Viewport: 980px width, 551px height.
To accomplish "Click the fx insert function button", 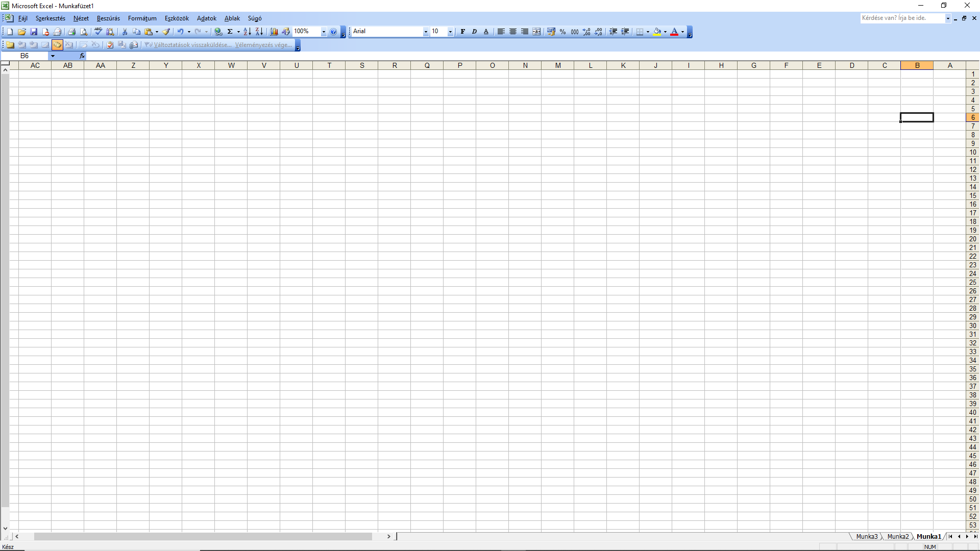I will point(82,56).
